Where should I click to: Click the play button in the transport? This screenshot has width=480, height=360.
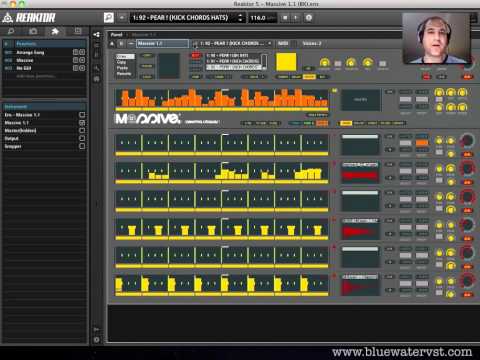(x=296, y=18)
